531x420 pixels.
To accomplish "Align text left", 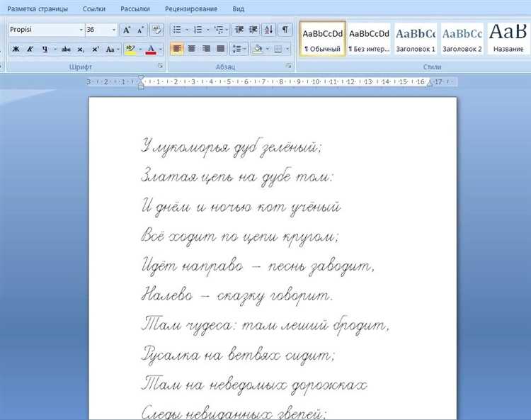I will tap(177, 50).
